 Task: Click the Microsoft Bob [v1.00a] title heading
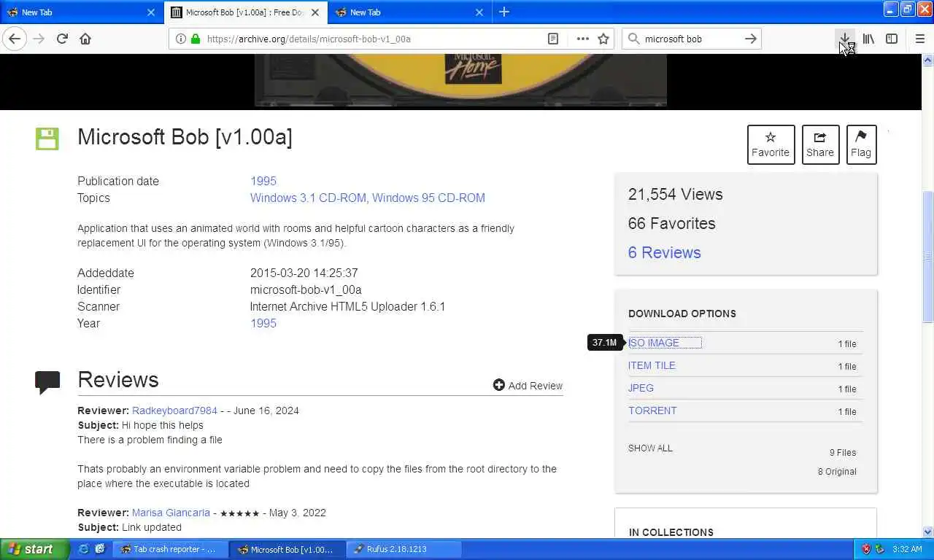click(185, 137)
